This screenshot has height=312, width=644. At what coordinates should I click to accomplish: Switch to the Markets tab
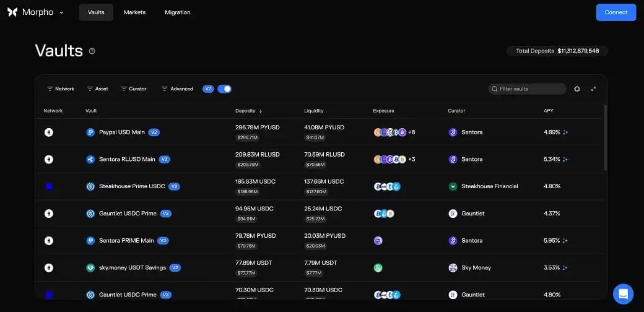(135, 12)
